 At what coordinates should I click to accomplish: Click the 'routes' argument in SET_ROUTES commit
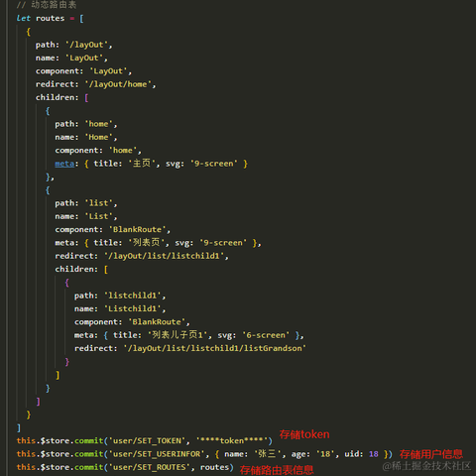(x=215, y=467)
